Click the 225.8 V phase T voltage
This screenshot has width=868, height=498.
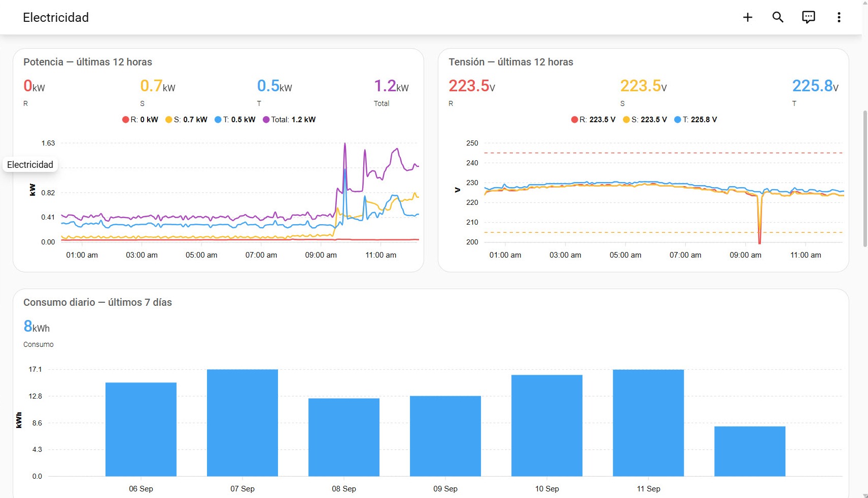click(x=815, y=86)
